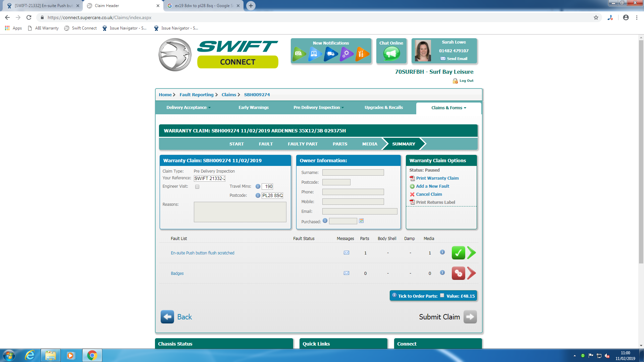Viewport: 644px width, 362px height.
Task: Click the Print Warranty Claim link
Action: click(437, 178)
